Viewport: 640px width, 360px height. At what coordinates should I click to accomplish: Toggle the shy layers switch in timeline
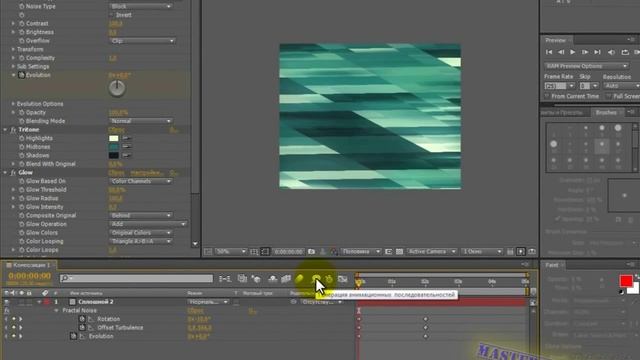tap(272, 279)
